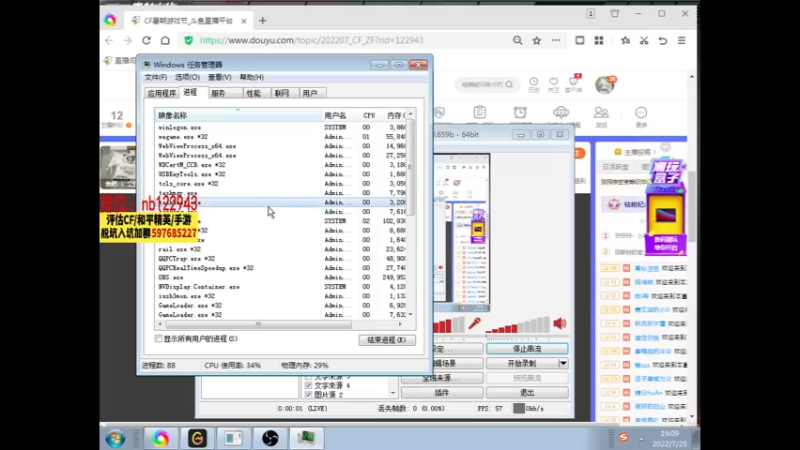Click the 插件 button in OBS
Screen dimensions: 800x450
442,392
